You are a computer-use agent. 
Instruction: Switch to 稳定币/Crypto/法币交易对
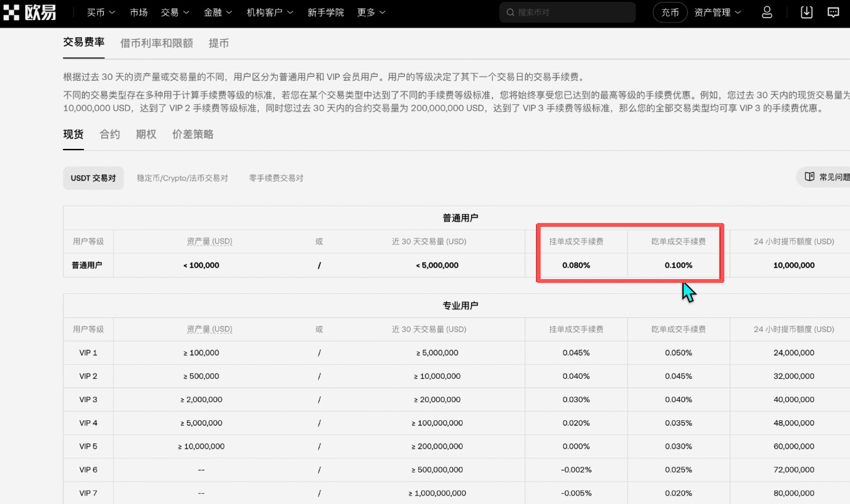(x=182, y=178)
